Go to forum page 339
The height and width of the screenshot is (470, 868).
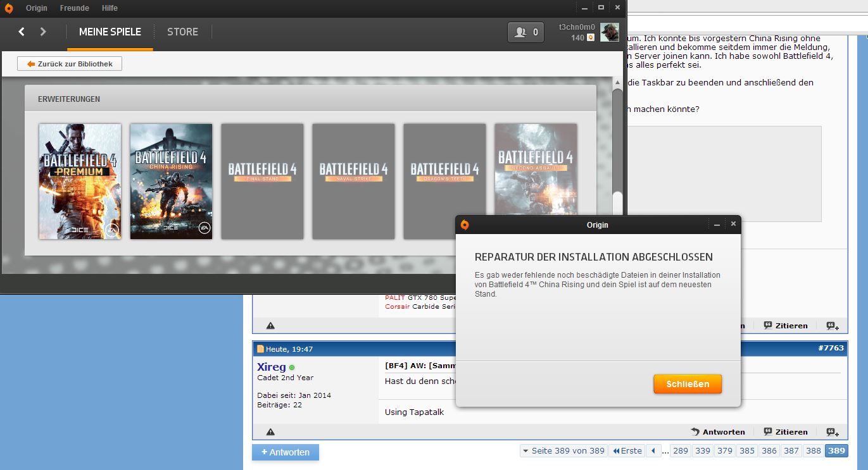[703, 451]
